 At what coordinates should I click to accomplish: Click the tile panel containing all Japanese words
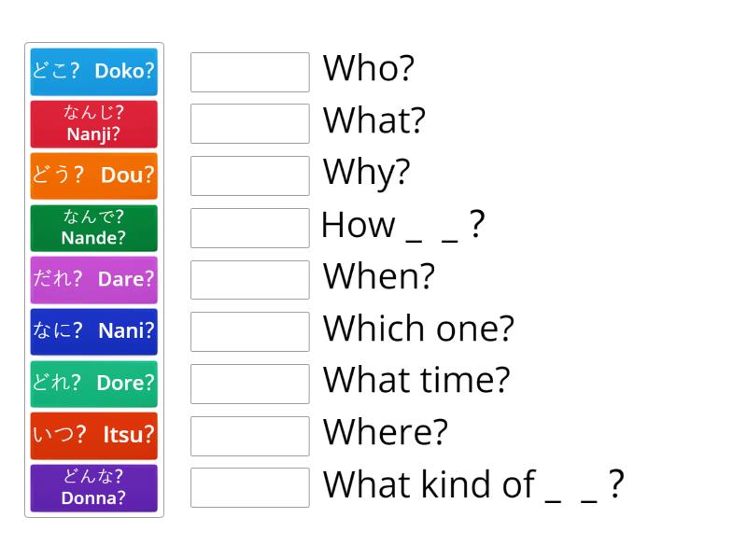click(x=93, y=280)
